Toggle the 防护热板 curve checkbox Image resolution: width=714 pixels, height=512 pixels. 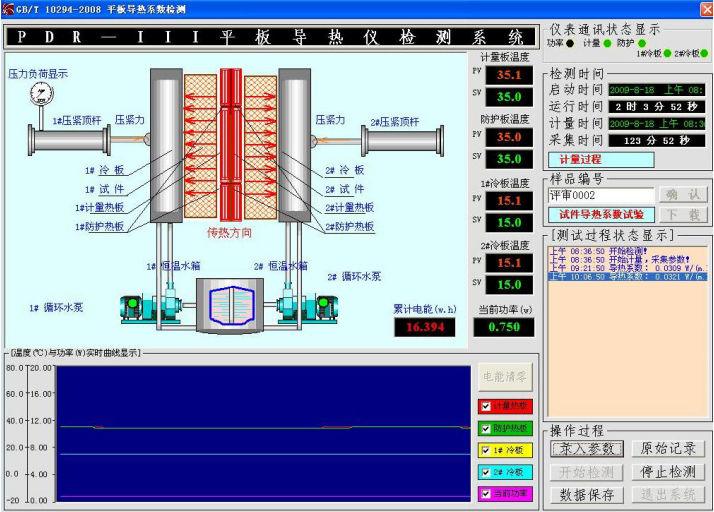(x=486, y=428)
